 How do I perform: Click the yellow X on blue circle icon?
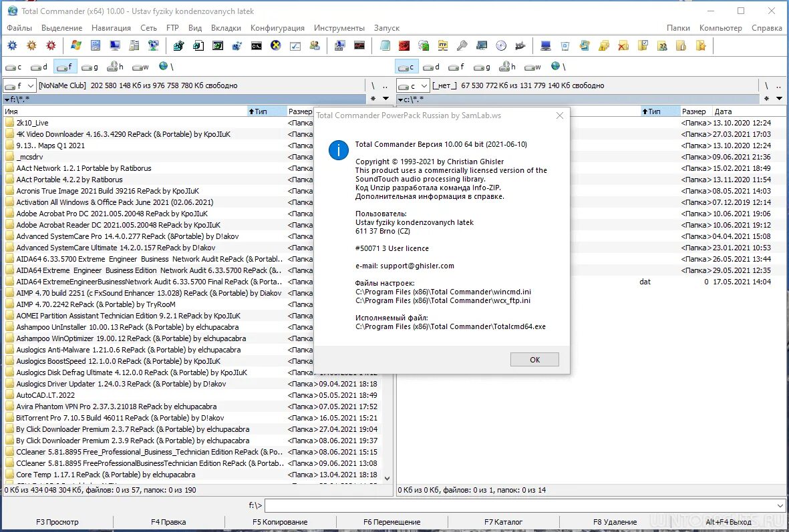(276, 46)
